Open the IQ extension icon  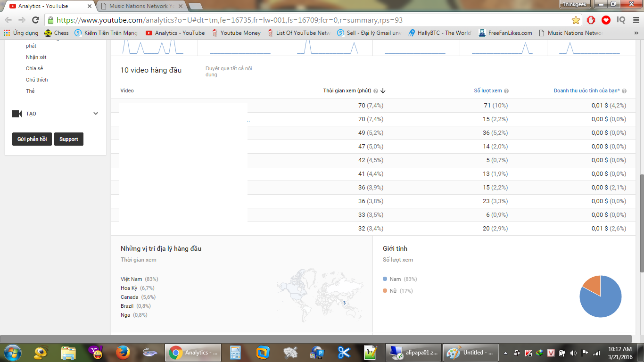(621, 20)
